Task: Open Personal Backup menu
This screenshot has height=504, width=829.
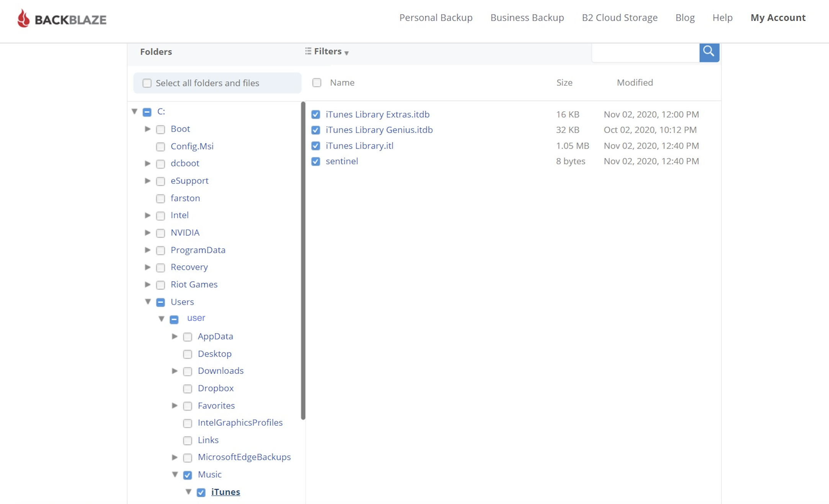Action: coord(436,18)
